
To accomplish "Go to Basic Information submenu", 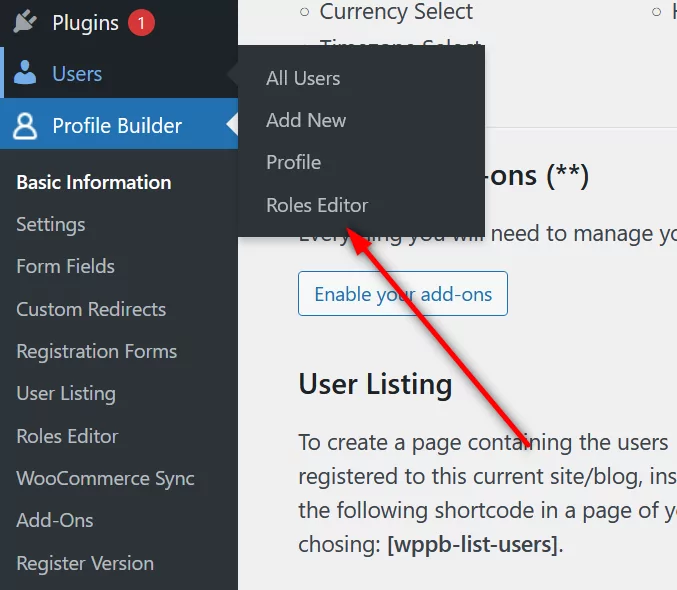I will pyautogui.click(x=94, y=182).
